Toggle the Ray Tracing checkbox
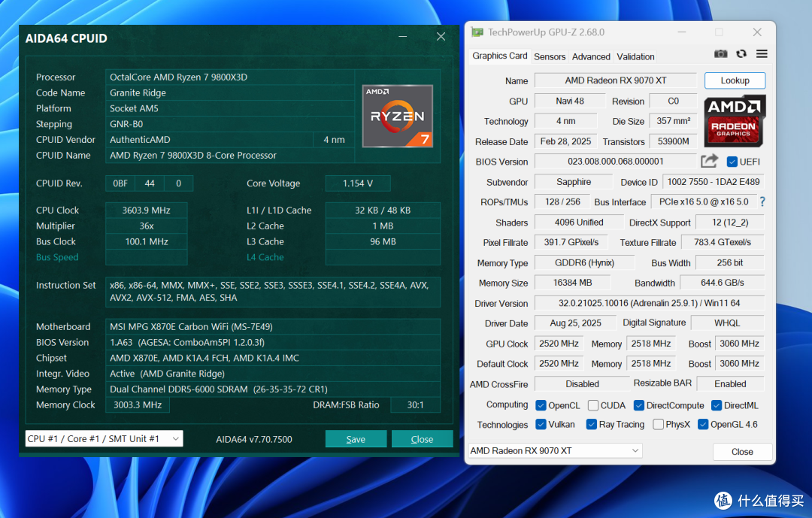The width and height of the screenshot is (812, 518). tap(592, 424)
